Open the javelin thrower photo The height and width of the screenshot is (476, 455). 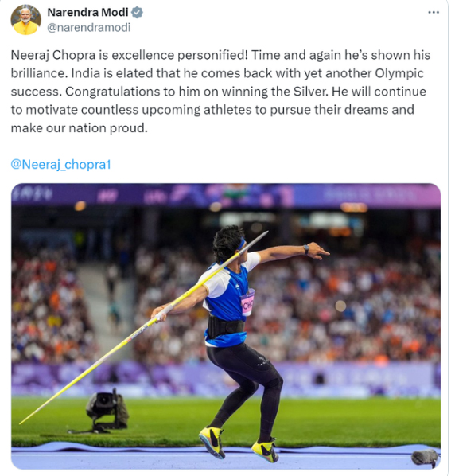tap(226, 326)
